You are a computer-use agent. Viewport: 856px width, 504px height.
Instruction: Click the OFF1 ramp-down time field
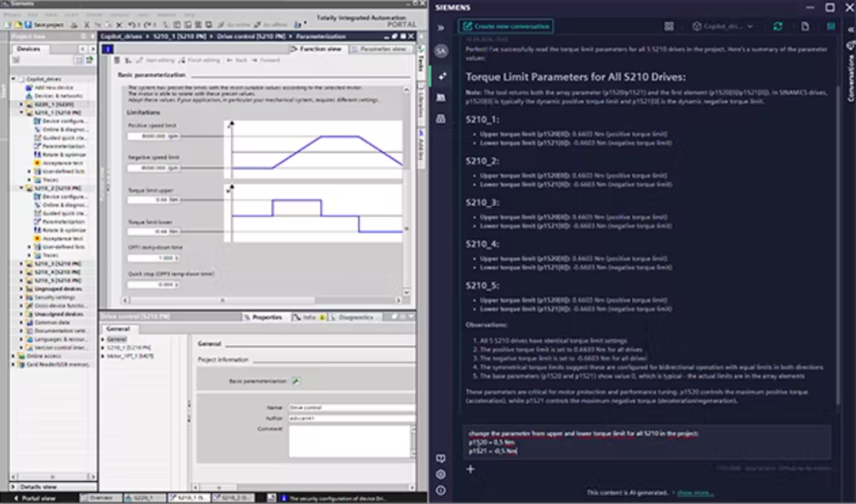tap(154, 258)
